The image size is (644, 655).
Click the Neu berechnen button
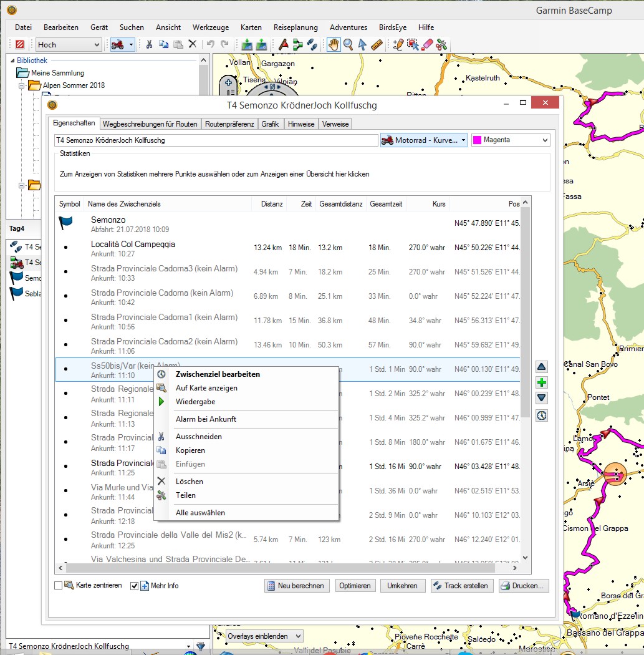pyautogui.click(x=297, y=586)
